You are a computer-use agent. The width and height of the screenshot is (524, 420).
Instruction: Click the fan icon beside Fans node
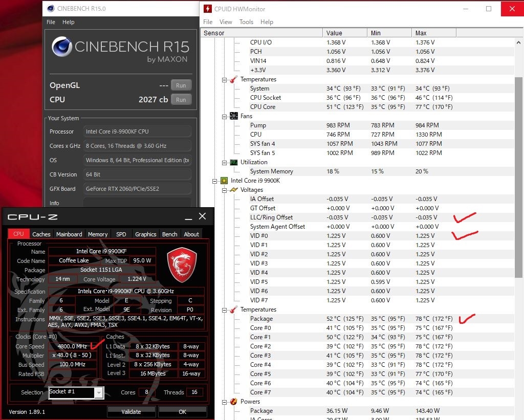point(233,116)
